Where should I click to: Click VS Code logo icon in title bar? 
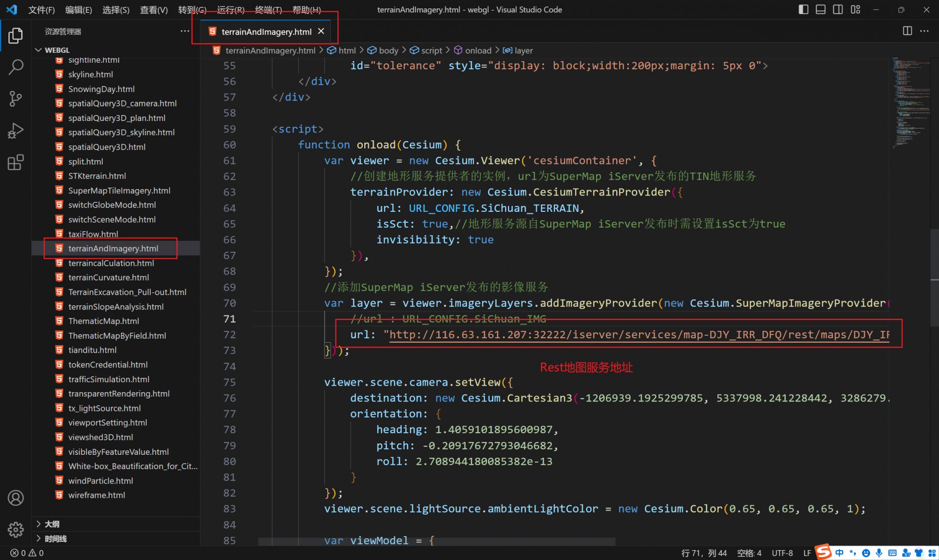(x=11, y=9)
